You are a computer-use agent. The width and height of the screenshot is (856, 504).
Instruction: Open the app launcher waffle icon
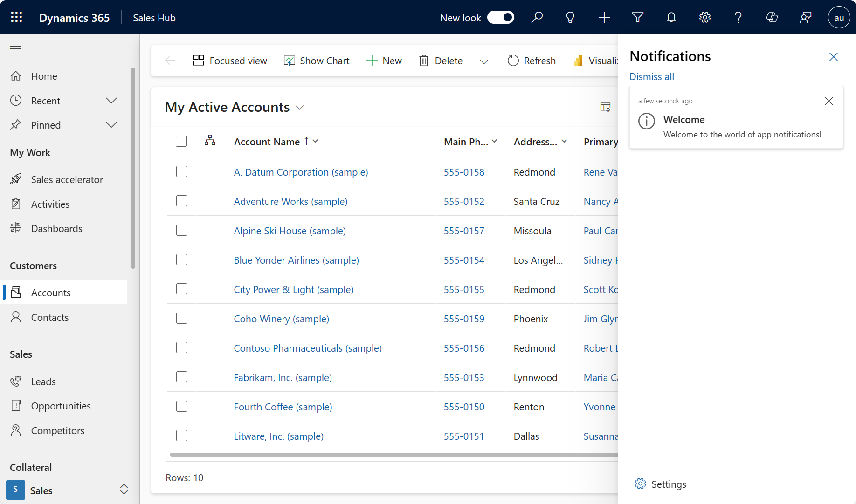[16, 18]
